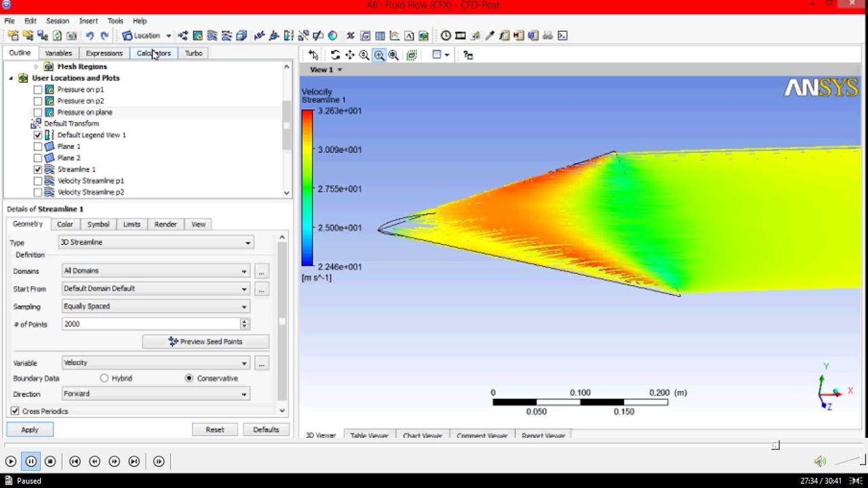
Task: Insert a Contour plot via toolbar icon
Action: (x=197, y=35)
